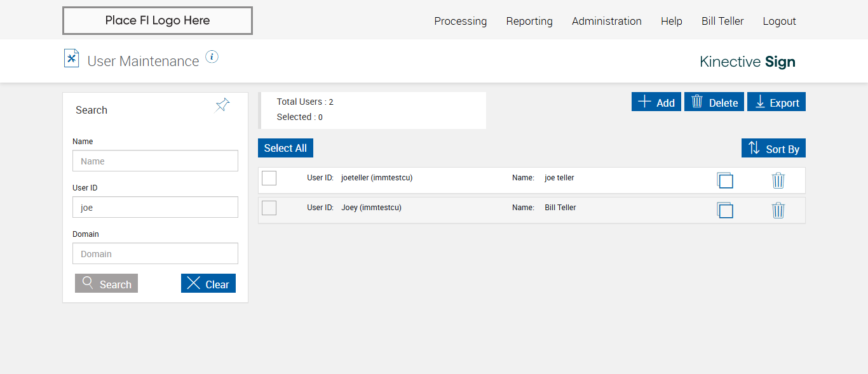Click the Export button
This screenshot has width=868, height=374.
(x=776, y=102)
